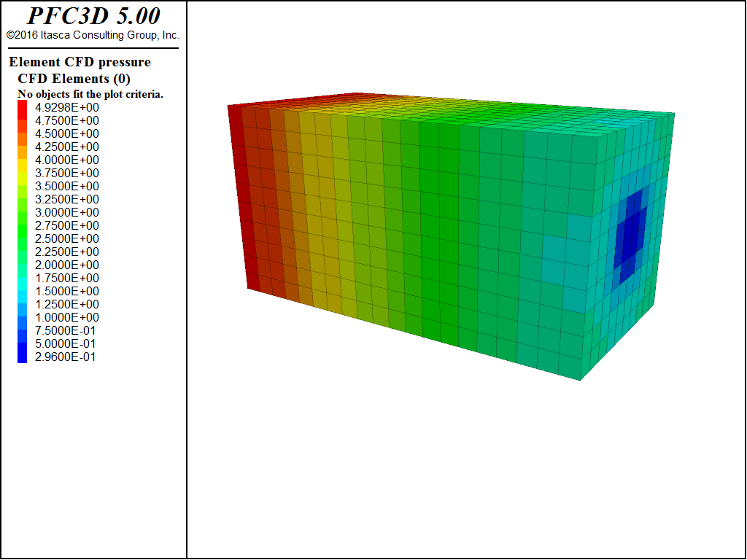Viewport: 747px width, 560px height.
Task: Click the CFD Elements (0) label
Action: tap(74, 78)
